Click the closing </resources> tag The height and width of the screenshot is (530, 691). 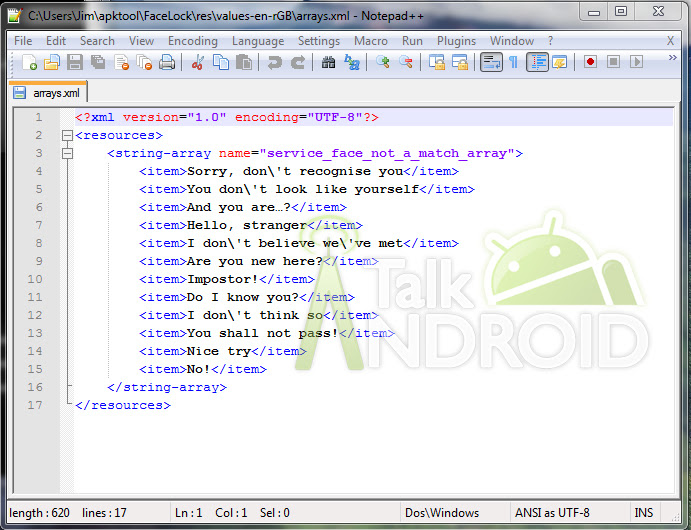tap(123, 405)
